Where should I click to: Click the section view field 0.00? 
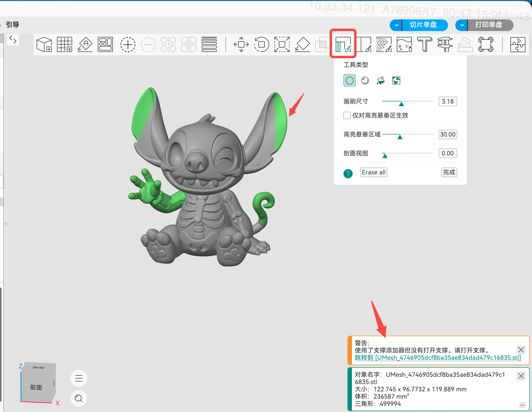(448, 153)
